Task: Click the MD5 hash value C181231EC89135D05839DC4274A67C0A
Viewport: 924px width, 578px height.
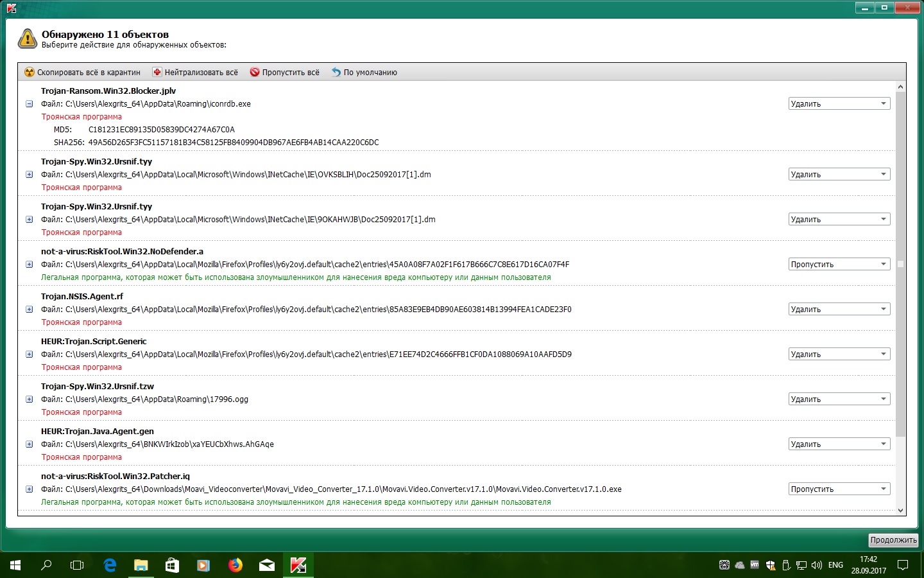Action: coord(162,129)
